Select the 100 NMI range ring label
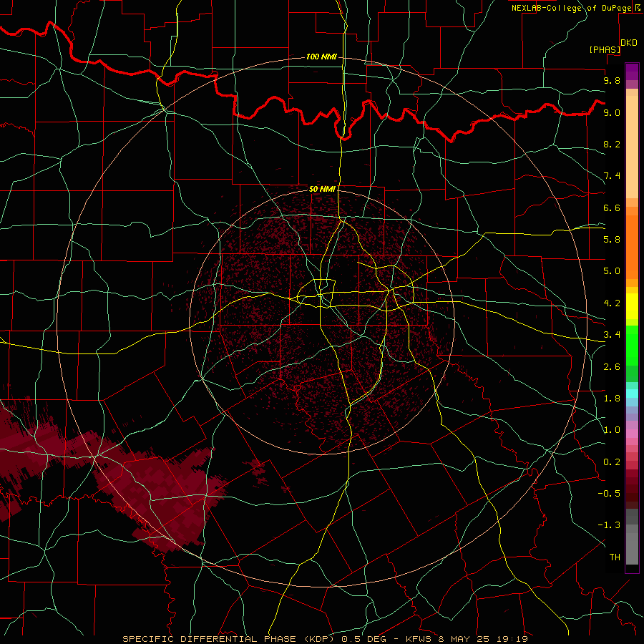 pos(321,57)
